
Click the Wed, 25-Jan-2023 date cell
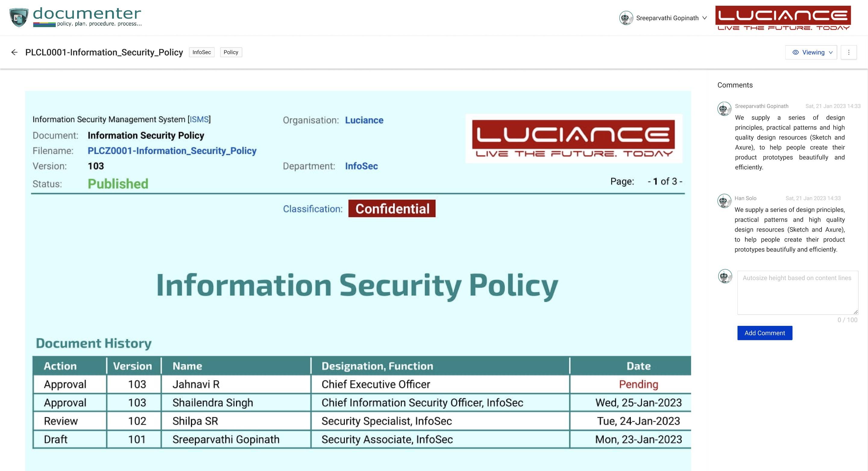[631, 403]
